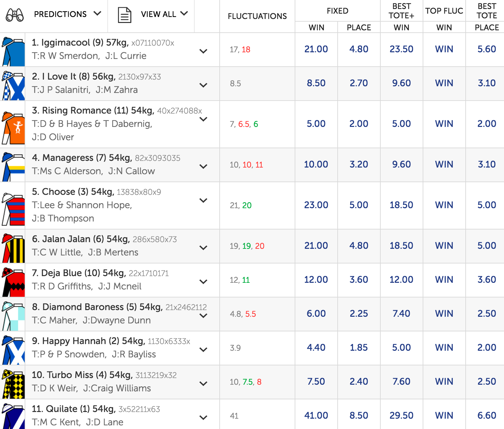Open the View All dropdown
The height and width of the screenshot is (429, 504).
(x=184, y=14)
